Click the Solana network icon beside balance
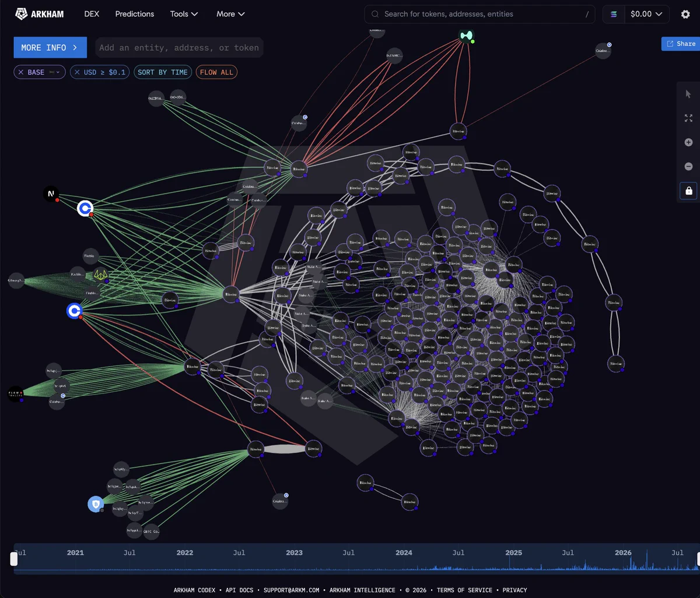700x598 pixels. tap(614, 15)
